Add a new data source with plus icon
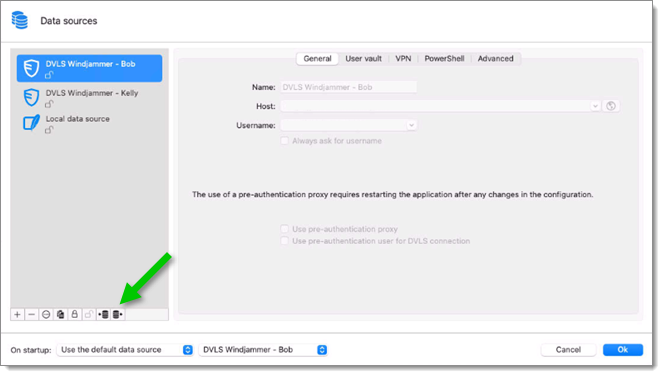The width and height of the screenshot is (663, 376). click(x=17, y=315)
